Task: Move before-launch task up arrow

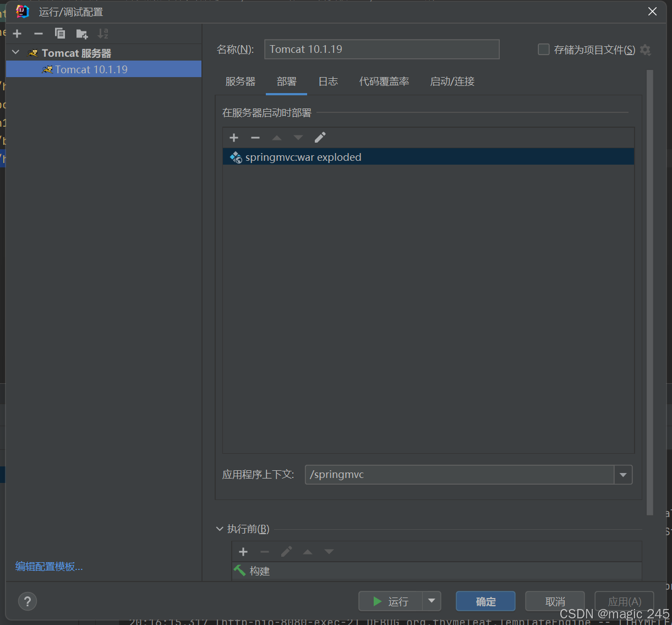Action: pyautogui.click(x=308, y=552)
